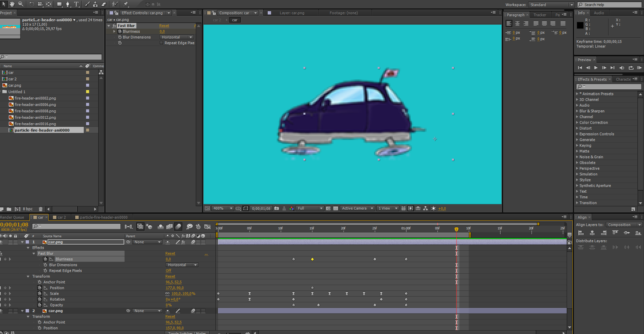Click the Info panel color swatch
This screenshot has width=644, height=334.
click(580, 25)
